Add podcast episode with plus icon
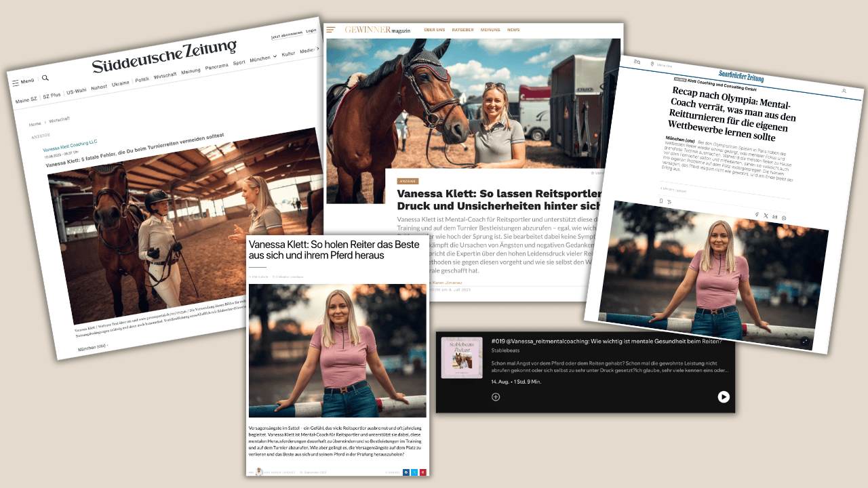This screenshot has width=868, height=488. [x=496, y=396]
